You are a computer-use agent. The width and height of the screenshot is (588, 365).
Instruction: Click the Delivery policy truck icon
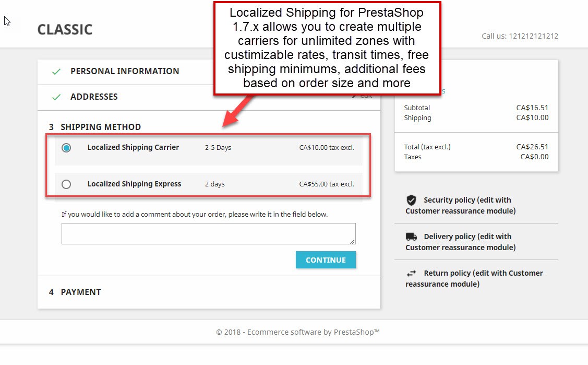(411, 237)
